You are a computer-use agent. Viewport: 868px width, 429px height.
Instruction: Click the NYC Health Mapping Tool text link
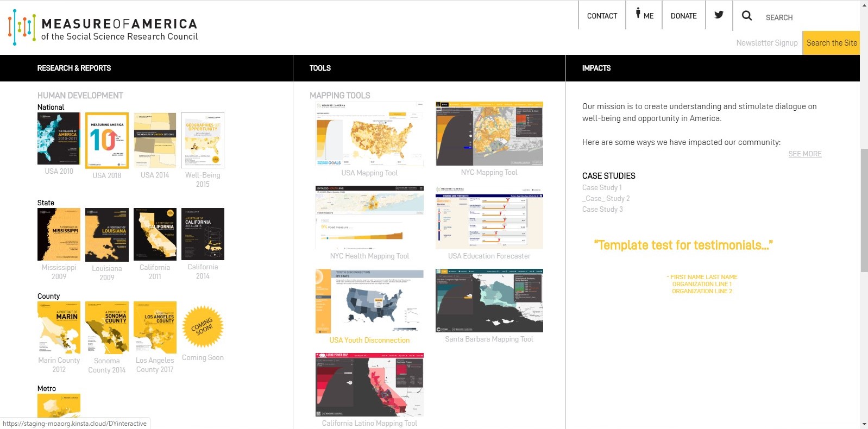click(369, 256)
